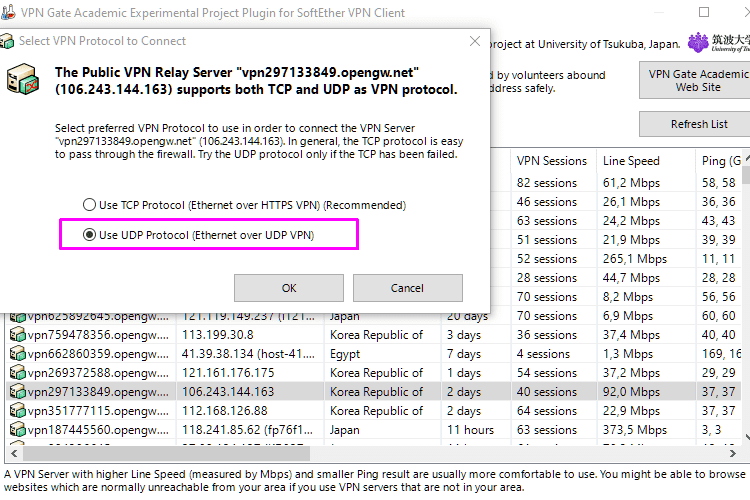Click the 61,2 Mbps line speed cell
750x500 pixels.
(x=631, y=183)
